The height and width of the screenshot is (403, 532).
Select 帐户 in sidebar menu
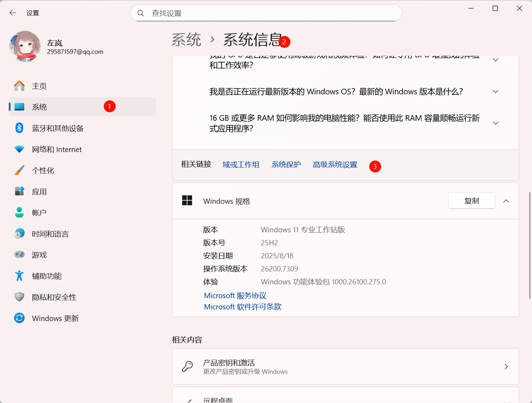click(x=39, y=213)
